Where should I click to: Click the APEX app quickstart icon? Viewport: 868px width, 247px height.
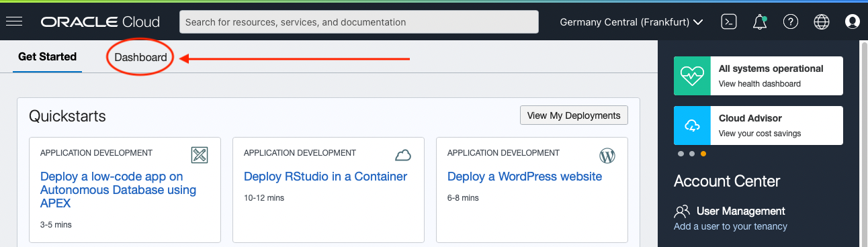coord(200,155)
